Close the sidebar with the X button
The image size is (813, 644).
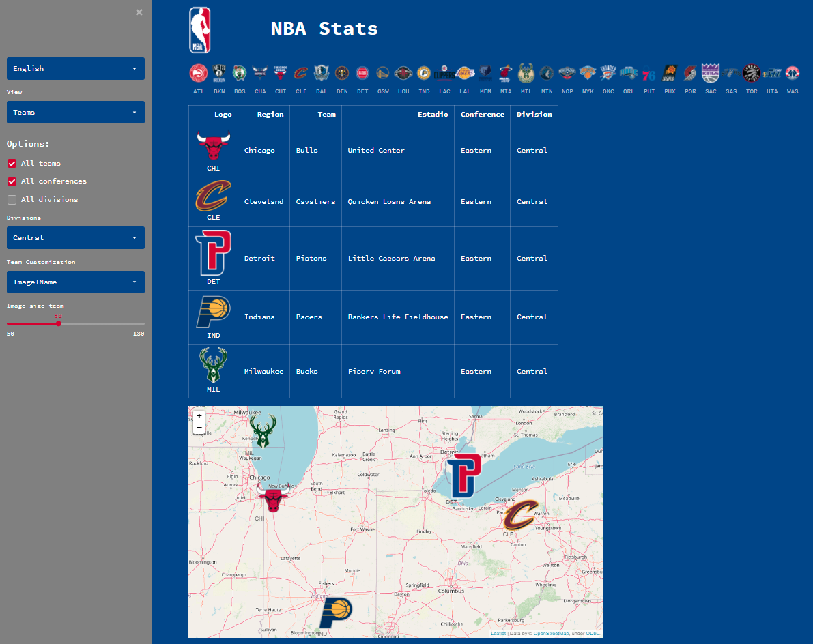tap(139, 12)
